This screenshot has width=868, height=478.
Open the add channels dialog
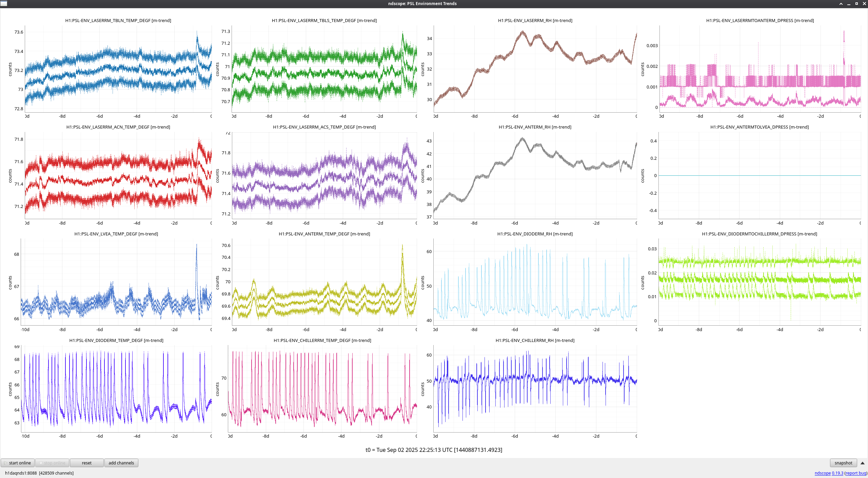[x=121, y=463]
